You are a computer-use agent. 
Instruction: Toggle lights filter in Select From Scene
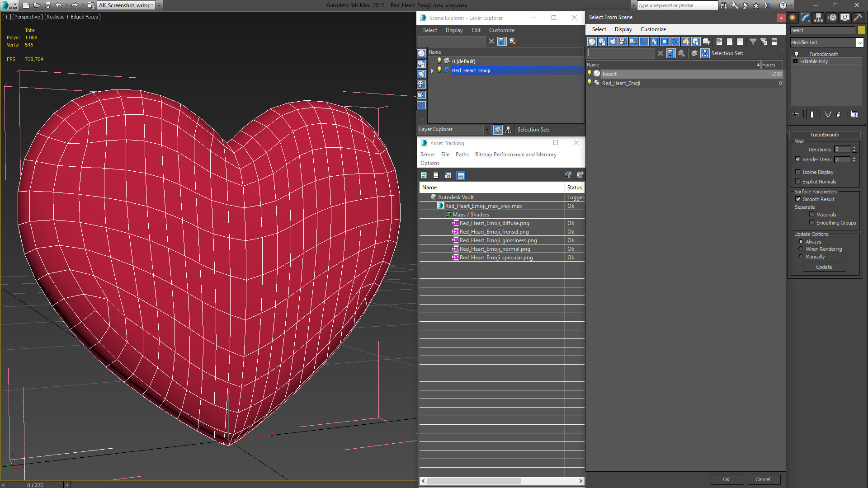[613, 42]
